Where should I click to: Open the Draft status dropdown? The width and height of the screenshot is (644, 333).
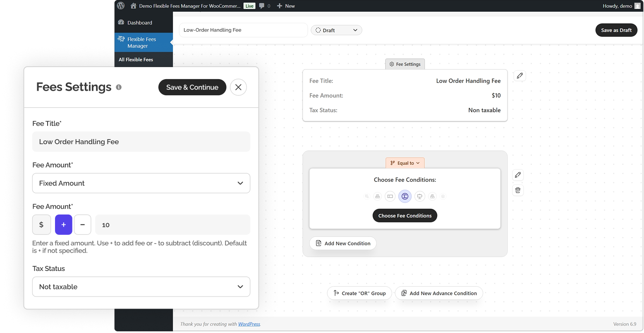click(x=336, y=30)
